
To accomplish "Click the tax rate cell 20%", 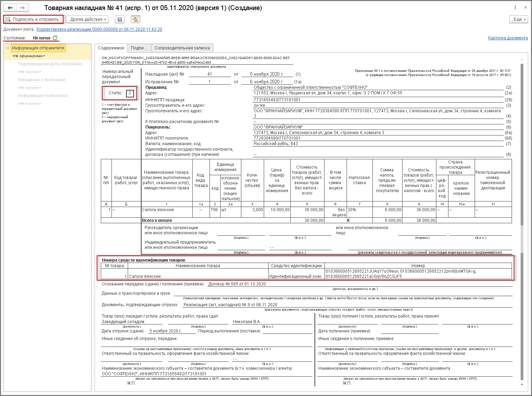I will click(x=360, y=212).
